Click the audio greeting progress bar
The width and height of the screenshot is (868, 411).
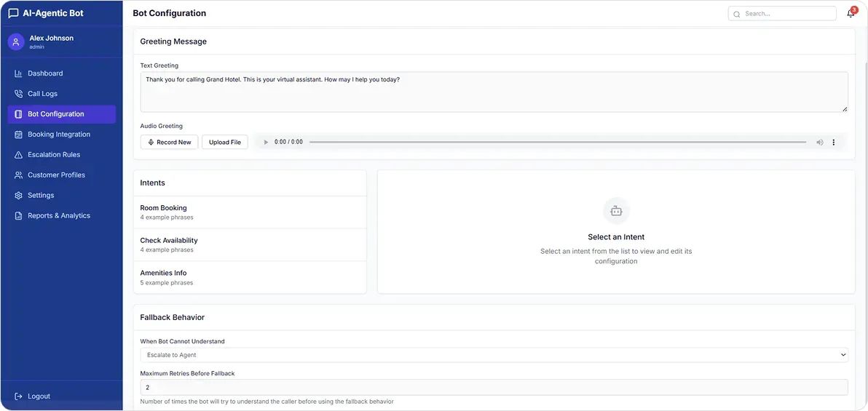558,142
